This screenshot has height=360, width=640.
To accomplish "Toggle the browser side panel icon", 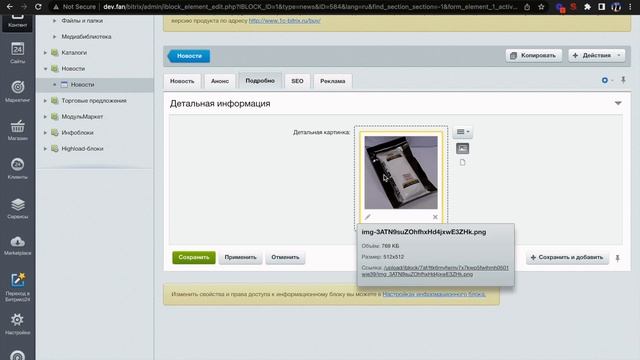I will (x=601, y=7).
